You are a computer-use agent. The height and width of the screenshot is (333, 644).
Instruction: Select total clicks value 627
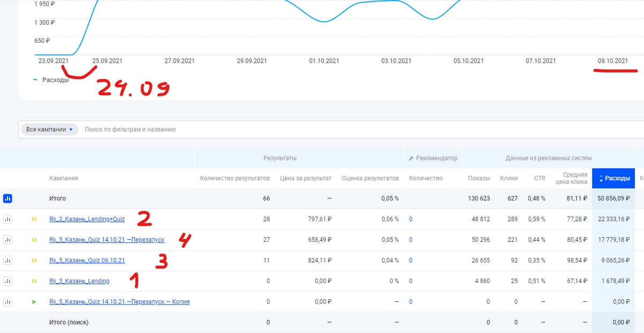(x=513, y=198)
